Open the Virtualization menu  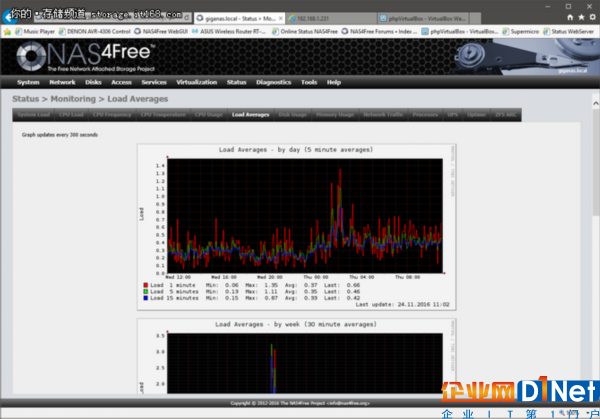pyautogui.click(x=196, y=82)
